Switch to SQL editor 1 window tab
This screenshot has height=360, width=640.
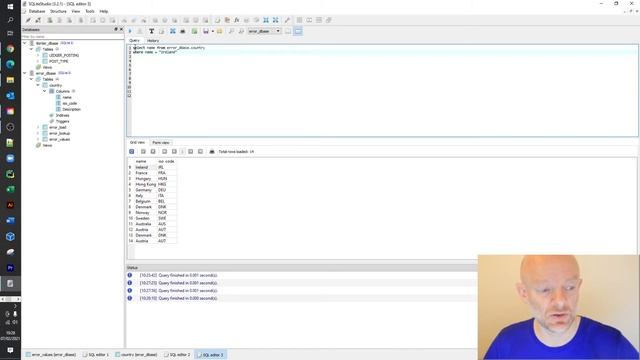(96, 355)
